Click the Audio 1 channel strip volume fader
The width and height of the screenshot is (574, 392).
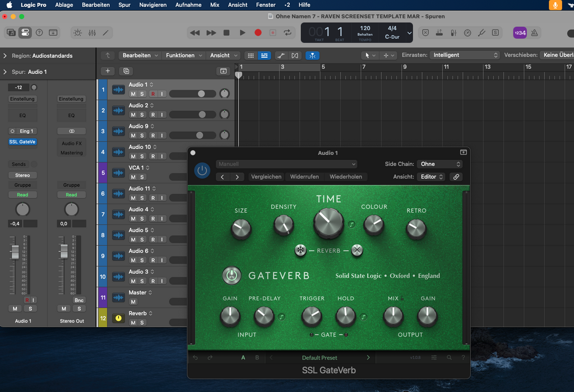15,253
